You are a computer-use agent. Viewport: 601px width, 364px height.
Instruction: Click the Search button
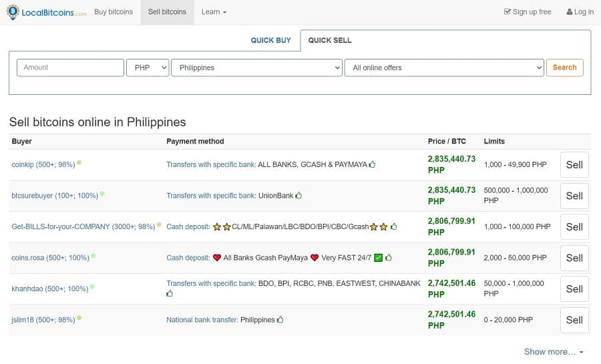click(564, 67)
